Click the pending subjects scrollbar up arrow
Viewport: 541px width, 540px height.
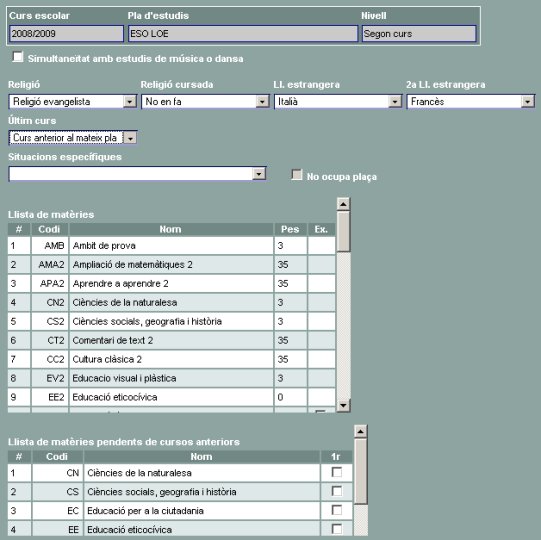[x=361, y=431]
